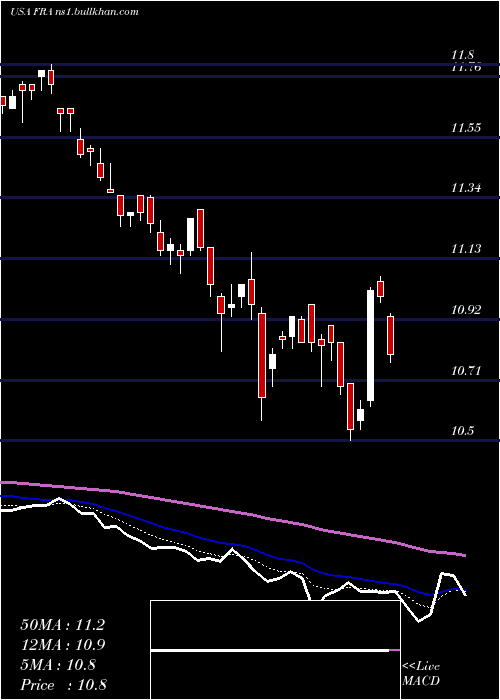Viewport: 500px width, 700px height.
Task: Click the 11.34 price axis label
Action: click(x=466, y=189)
